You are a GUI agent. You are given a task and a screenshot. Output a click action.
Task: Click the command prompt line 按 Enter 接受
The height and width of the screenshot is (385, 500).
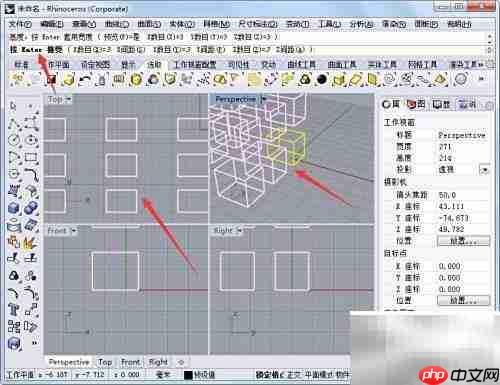click(x=247, y=50)
